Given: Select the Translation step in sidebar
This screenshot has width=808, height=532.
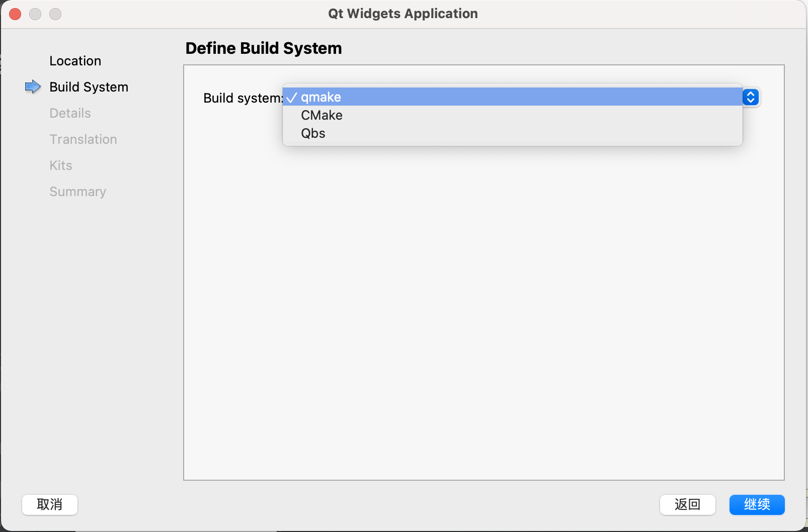Looking at the screenshot, I should [x=83, y=139].
